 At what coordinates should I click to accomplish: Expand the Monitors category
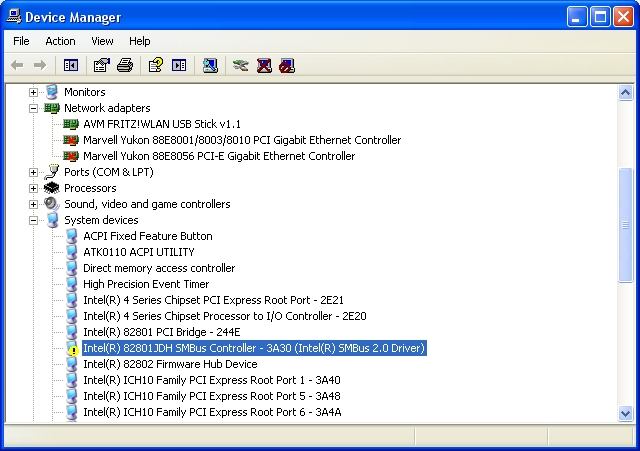click(x=33, y=92)
